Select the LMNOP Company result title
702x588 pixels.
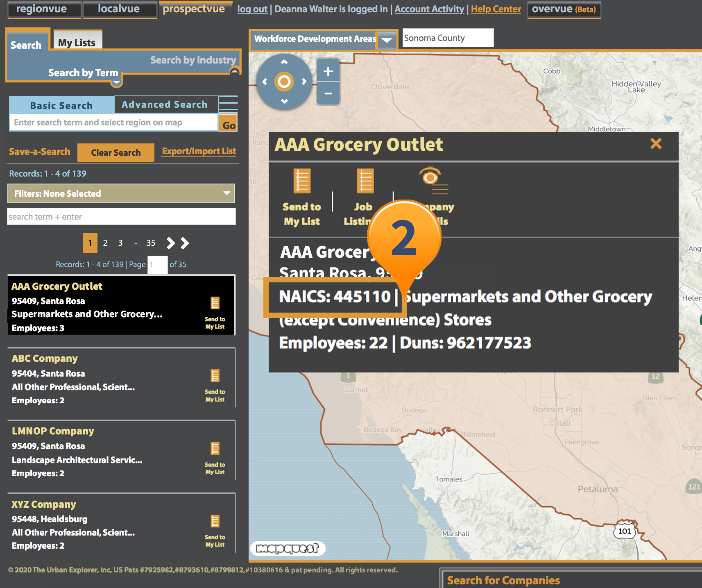click(x=53, y=431)
